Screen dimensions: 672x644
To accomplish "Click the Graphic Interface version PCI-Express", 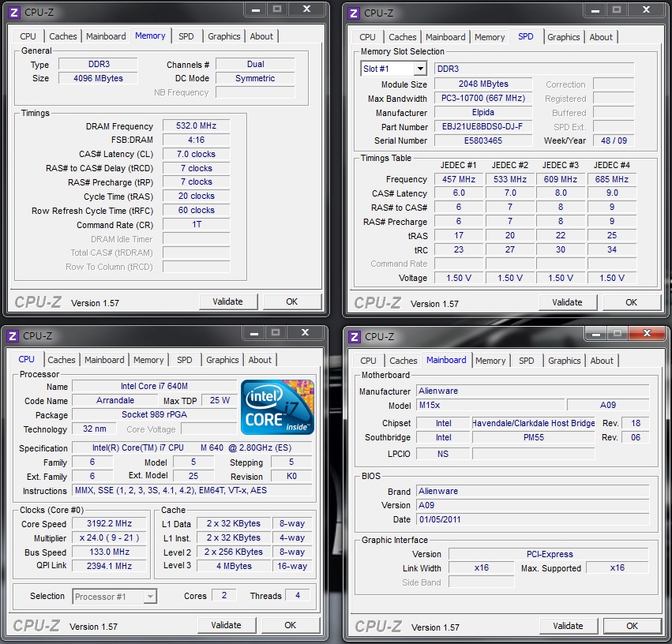I will tap(549, 554).
